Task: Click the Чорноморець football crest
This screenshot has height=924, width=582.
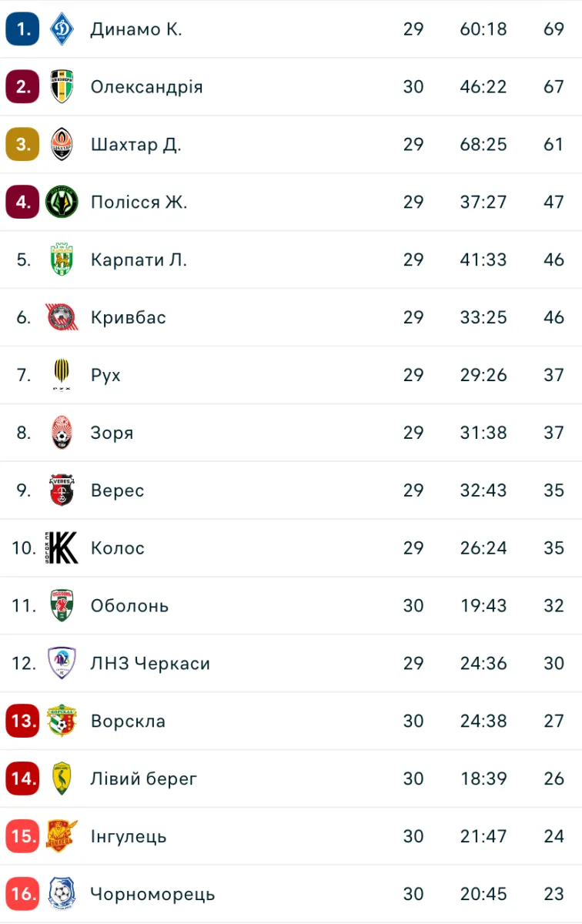Action: point(62,894)
